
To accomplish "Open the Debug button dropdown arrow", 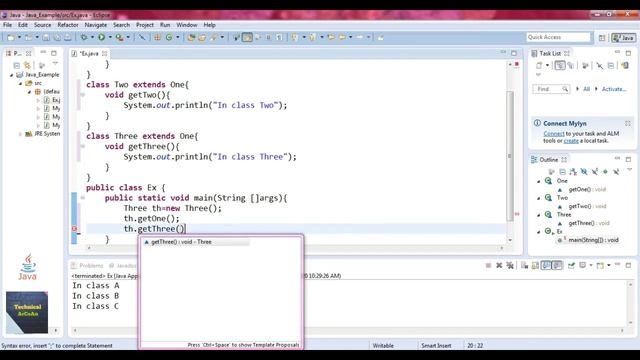I will [x=92, y=37].
